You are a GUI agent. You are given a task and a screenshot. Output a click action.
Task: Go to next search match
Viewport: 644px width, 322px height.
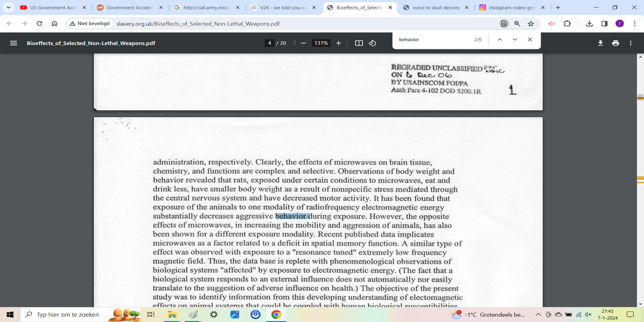514,39
